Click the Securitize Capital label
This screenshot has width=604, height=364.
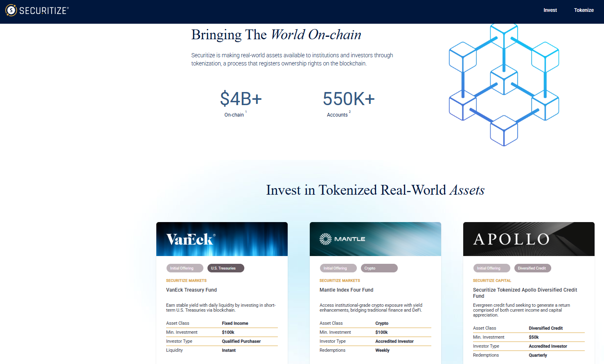pyautogui.click(x=492, y=281)
